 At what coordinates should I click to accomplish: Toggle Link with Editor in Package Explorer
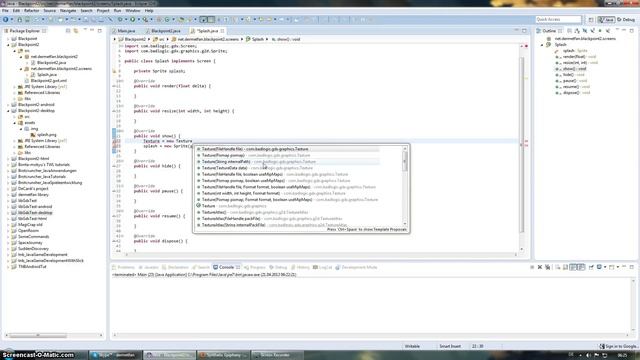[x=76, y=31]
